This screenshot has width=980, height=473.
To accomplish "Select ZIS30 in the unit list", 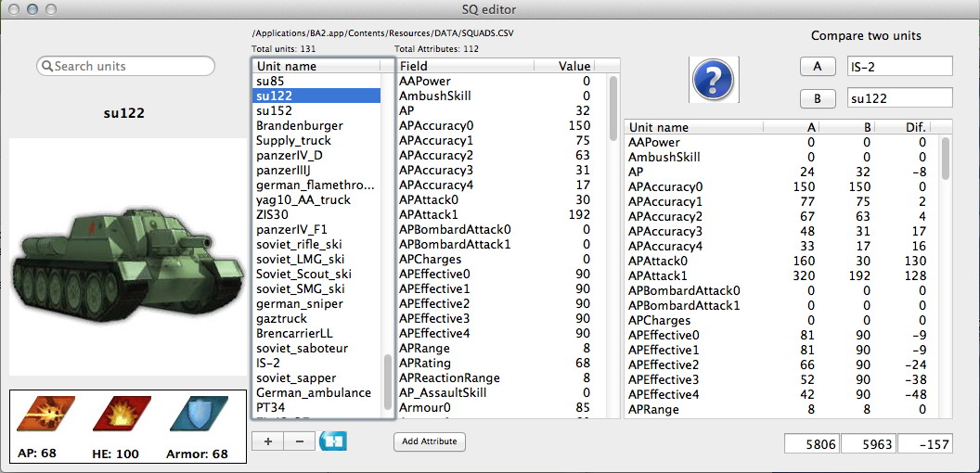I will pos(316,215).
